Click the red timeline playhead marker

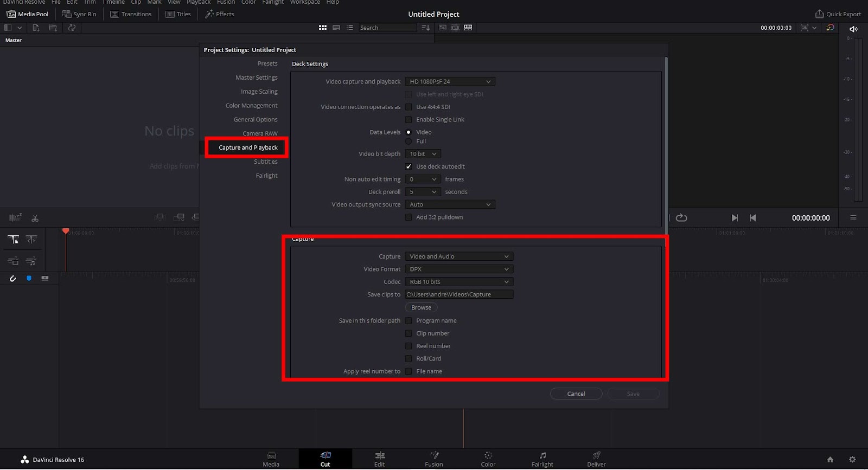66,231
